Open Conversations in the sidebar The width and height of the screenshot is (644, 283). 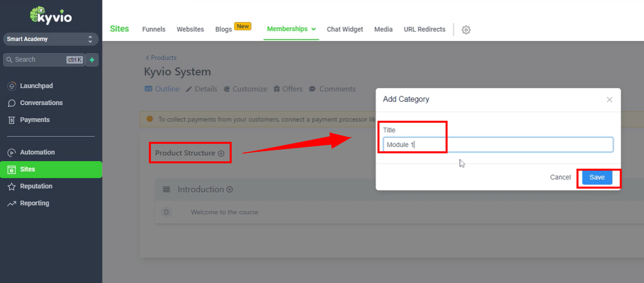point(41,103)
